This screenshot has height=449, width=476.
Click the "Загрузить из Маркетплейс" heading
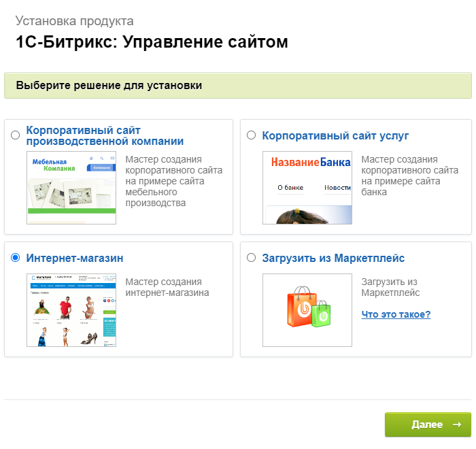click(x=333, y=258)
